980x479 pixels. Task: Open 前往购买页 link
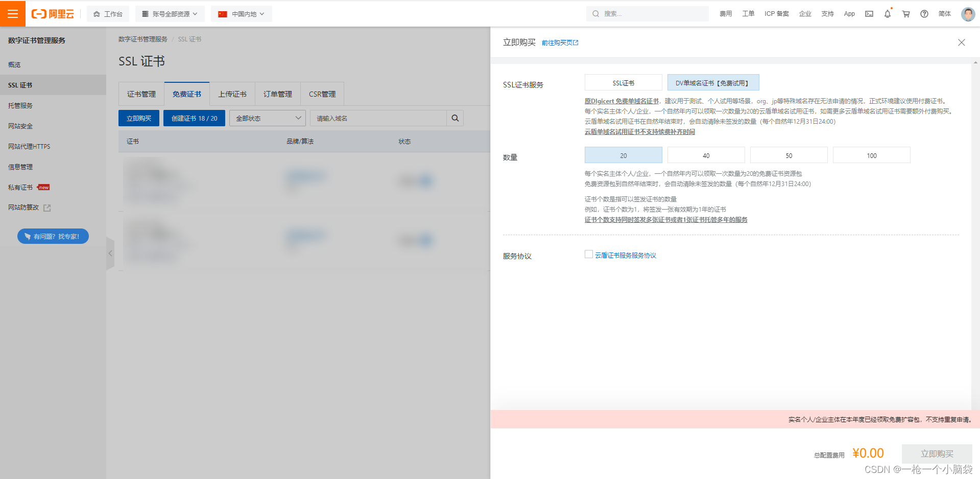click(560, 43)
